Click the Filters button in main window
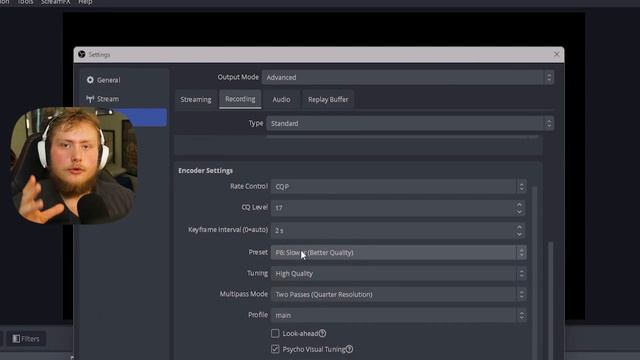 [26, 339]
